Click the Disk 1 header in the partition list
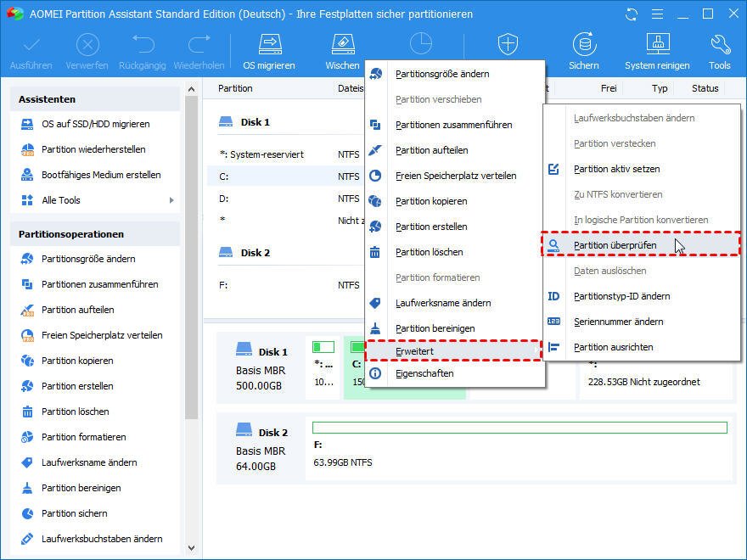 pyautogui.click(x=244, y=122)
